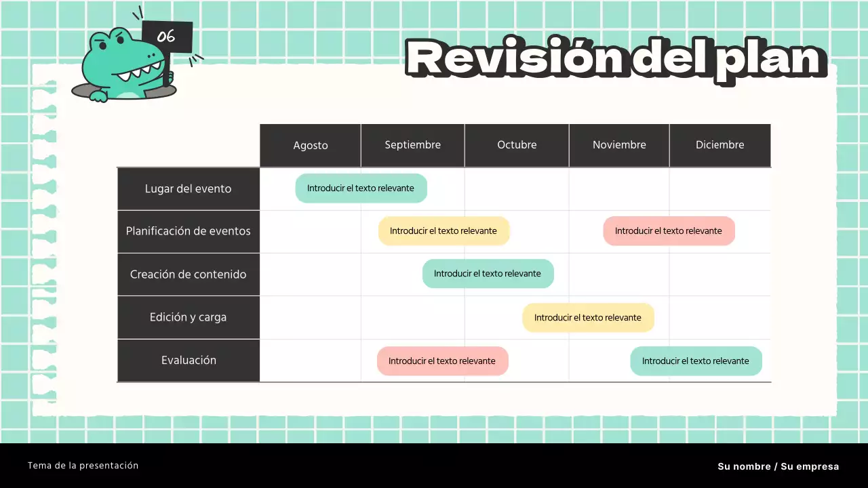
Task: Select the Agosto column header
Action: tap(310, 145)
